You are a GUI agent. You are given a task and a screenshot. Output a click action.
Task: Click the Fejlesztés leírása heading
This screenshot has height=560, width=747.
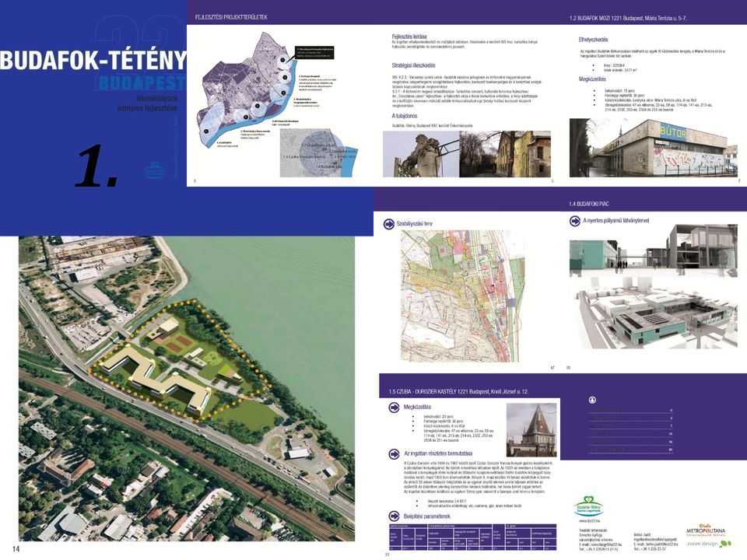pyautogui.click(x=409, y=37)
